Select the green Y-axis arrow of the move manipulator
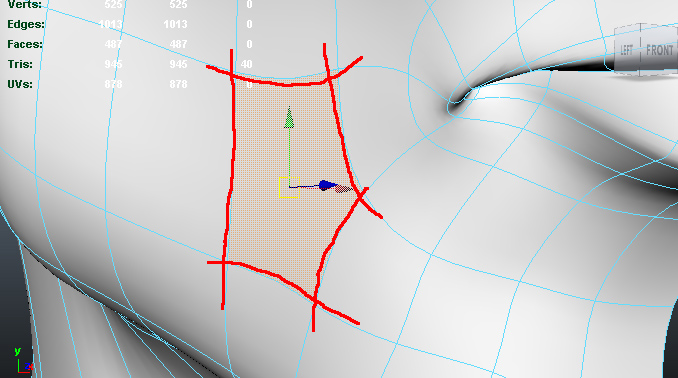The image size is (678, 378). (x=289, y=118)
